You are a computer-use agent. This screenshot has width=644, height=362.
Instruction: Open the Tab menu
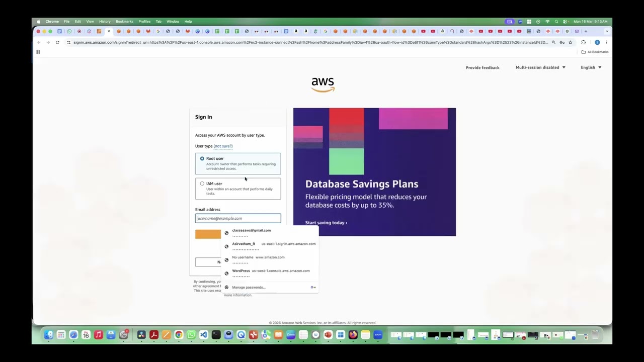pos(158,22)
